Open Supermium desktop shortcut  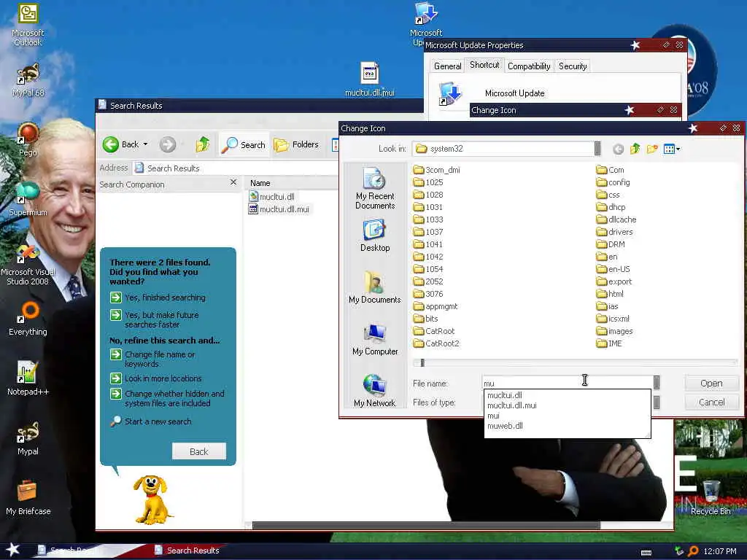point(28,199)
